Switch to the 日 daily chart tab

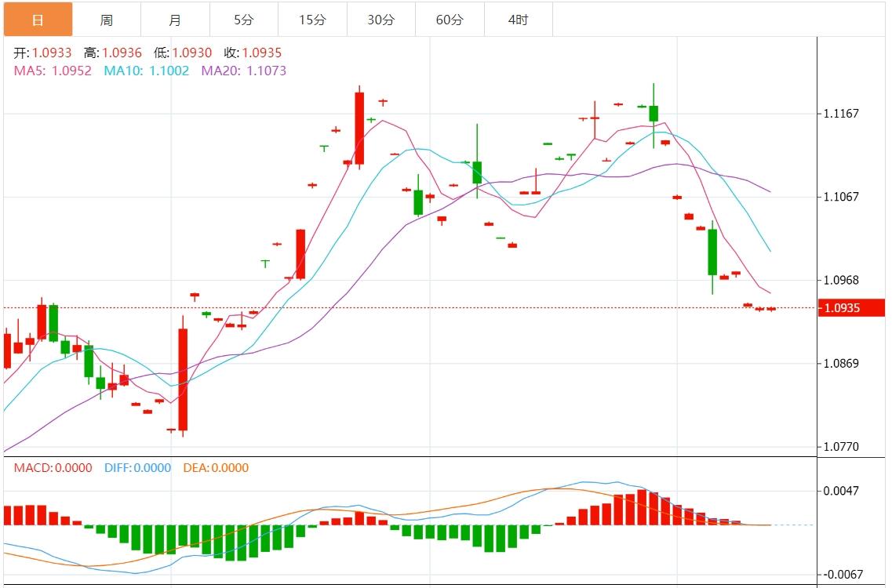click(x=38, y=20)
